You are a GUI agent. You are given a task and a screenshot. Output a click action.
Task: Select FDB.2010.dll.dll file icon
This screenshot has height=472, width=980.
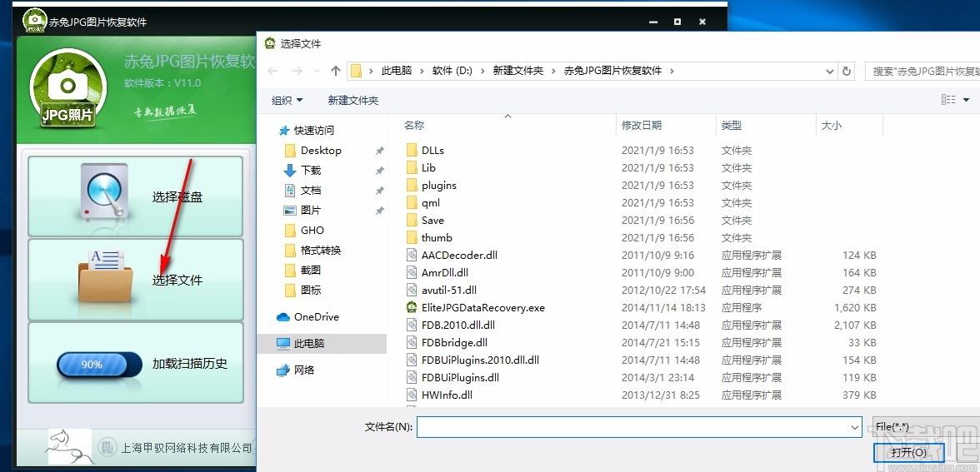[x=412, y=325]
